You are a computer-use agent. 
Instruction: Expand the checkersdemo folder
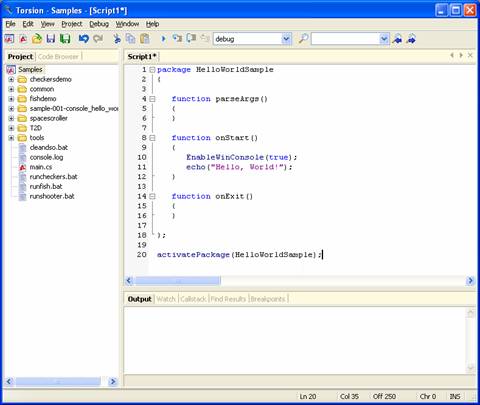coord(11,80)
